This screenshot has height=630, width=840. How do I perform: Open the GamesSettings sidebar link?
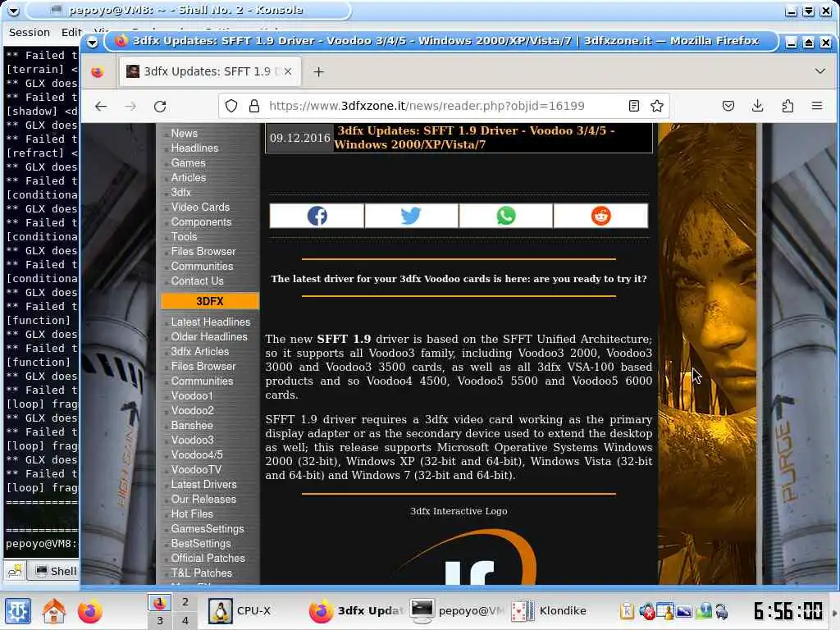[208, 529]
